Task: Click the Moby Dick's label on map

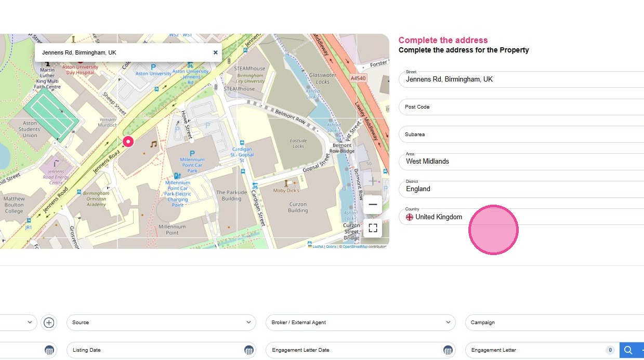Action: 286,191
